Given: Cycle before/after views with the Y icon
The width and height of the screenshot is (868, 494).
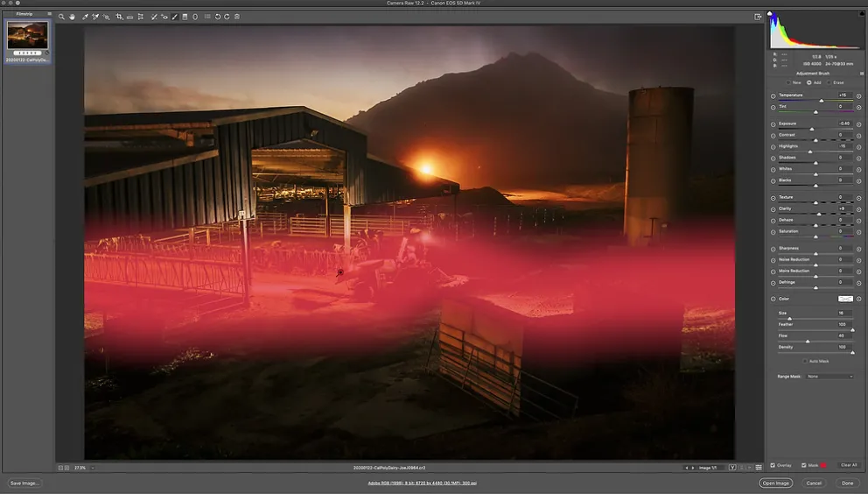Looking at the screenshot, I should point(732,468).
